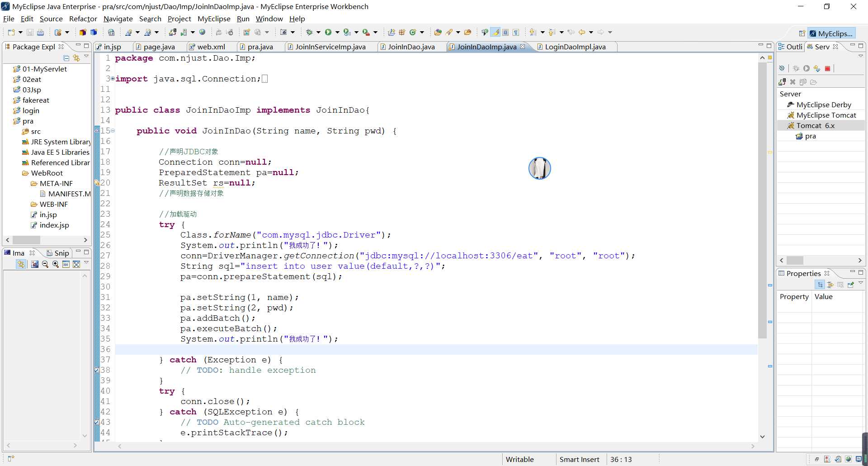Click Previous Annotation up-arrow icon
The image size is (868, 466).
pyautogui.click(x=552, y=32)
